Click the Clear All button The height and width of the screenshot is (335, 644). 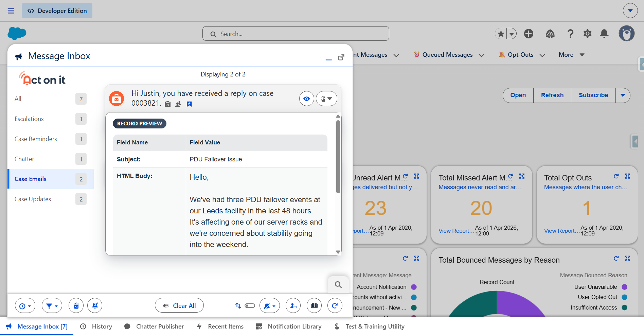[x=179, y=305]
